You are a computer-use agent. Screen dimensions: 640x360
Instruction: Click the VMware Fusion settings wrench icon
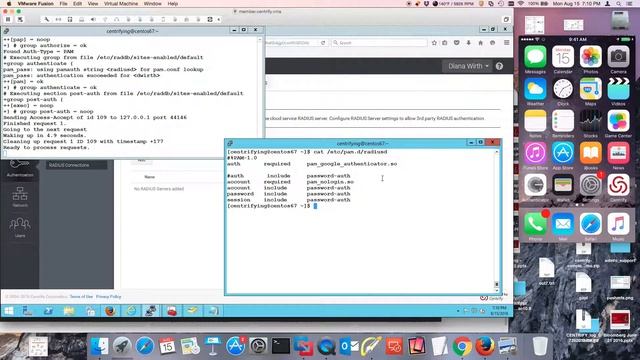[x=47, y=19]
